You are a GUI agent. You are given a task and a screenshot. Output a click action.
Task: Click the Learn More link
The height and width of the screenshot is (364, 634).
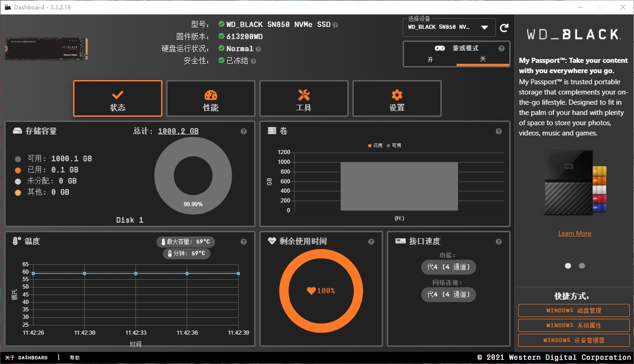tap(574, 234)
